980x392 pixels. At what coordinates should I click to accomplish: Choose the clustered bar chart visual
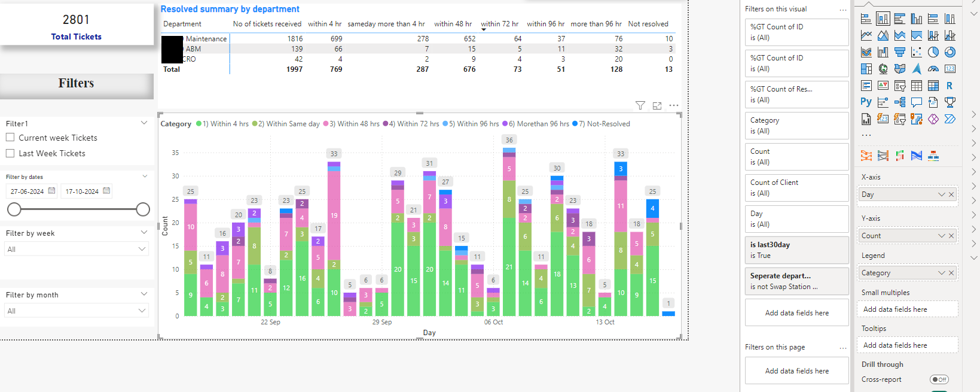pyautogui.click(x=900, y=19)
